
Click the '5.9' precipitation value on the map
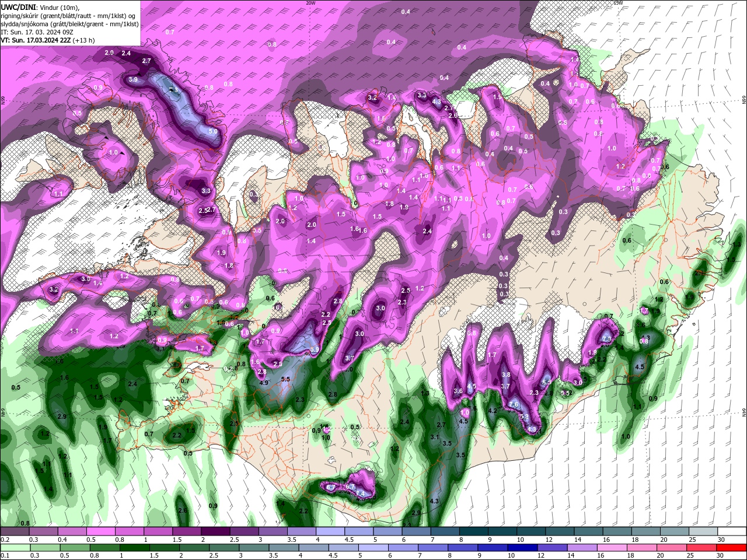pos(315,350)
